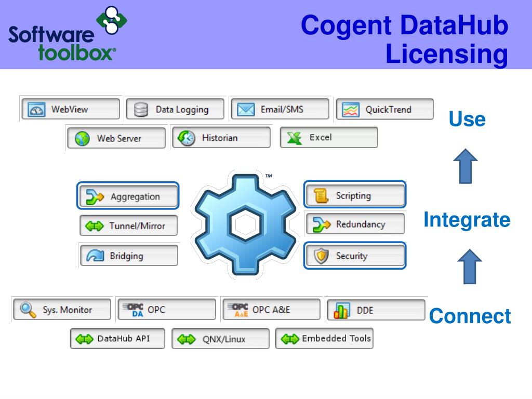Click the Excel X icon
Screen dimensions: 532x399
coord(294,138)
